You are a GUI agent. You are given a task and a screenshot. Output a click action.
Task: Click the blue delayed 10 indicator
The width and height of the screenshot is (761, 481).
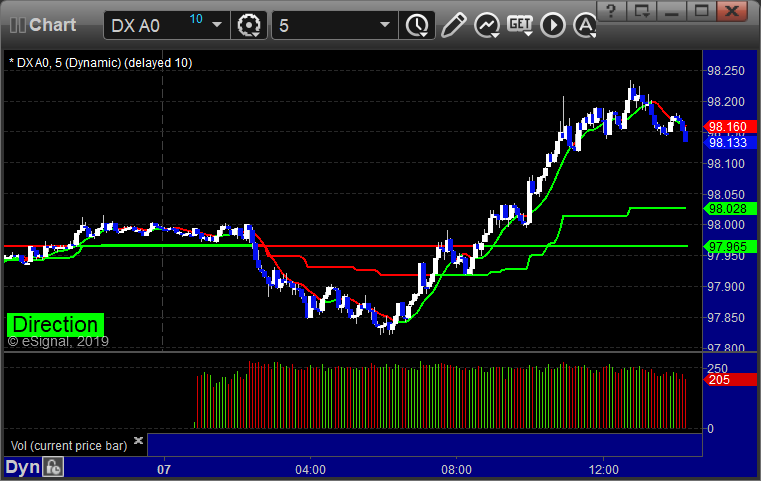coord(196,19)
